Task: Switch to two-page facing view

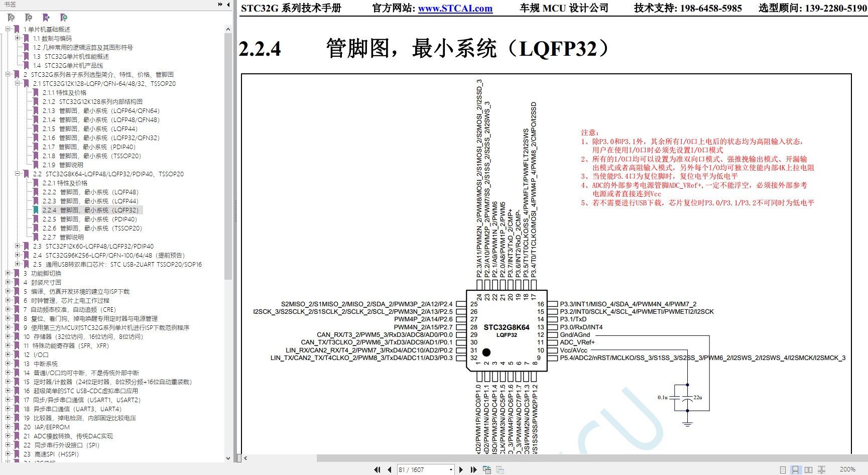Action: (x=808, y=470)
